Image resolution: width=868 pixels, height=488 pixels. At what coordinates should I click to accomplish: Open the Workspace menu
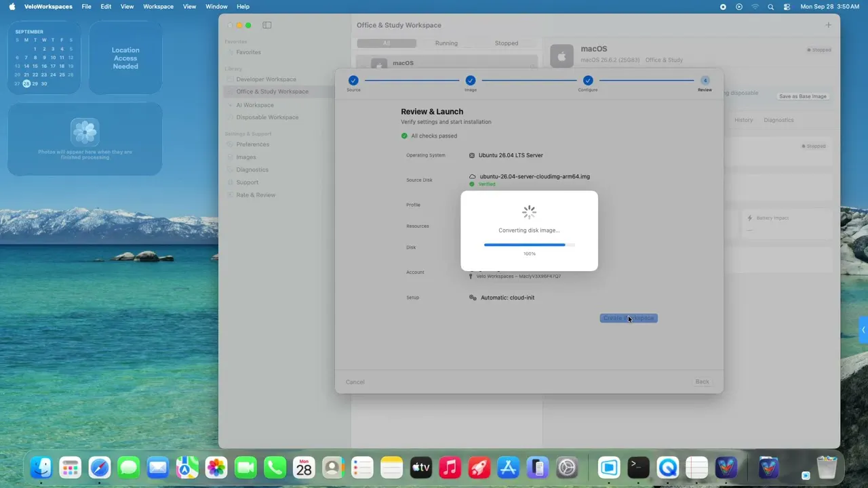pos(158,7)
